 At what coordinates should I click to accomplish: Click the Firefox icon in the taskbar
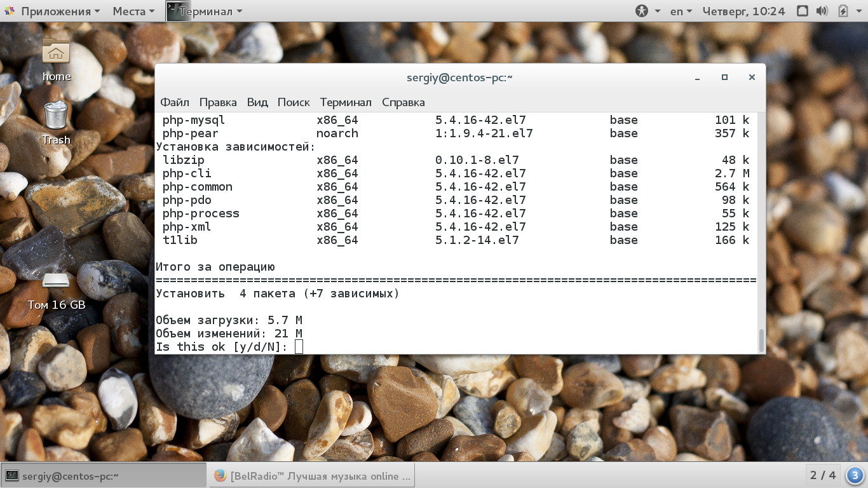(x=220, y=475)
